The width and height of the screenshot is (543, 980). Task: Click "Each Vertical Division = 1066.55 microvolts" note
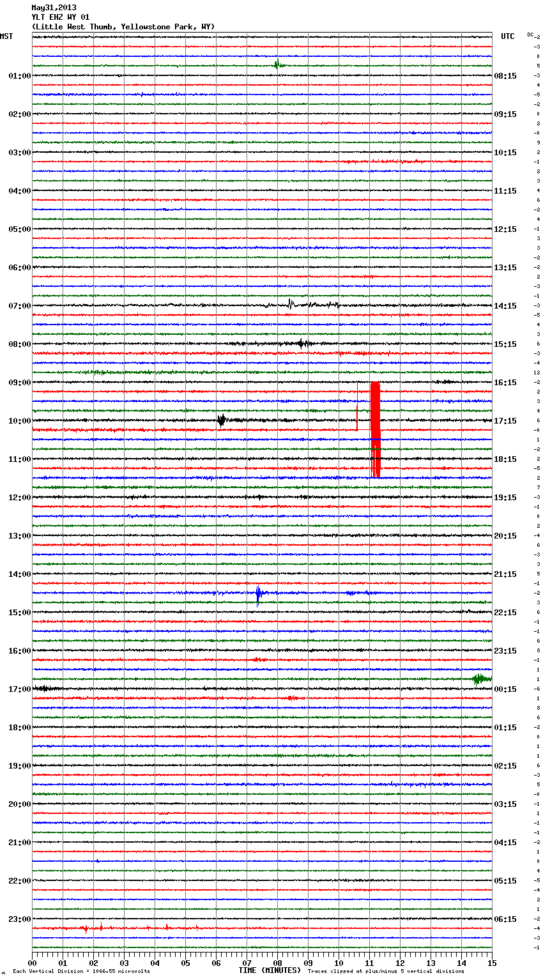click(81, 971)
